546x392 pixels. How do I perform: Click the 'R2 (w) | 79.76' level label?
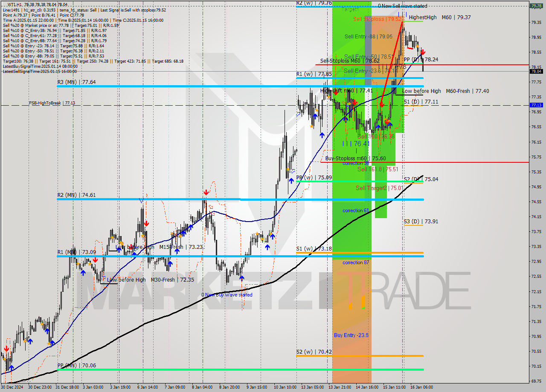[314, 3]
